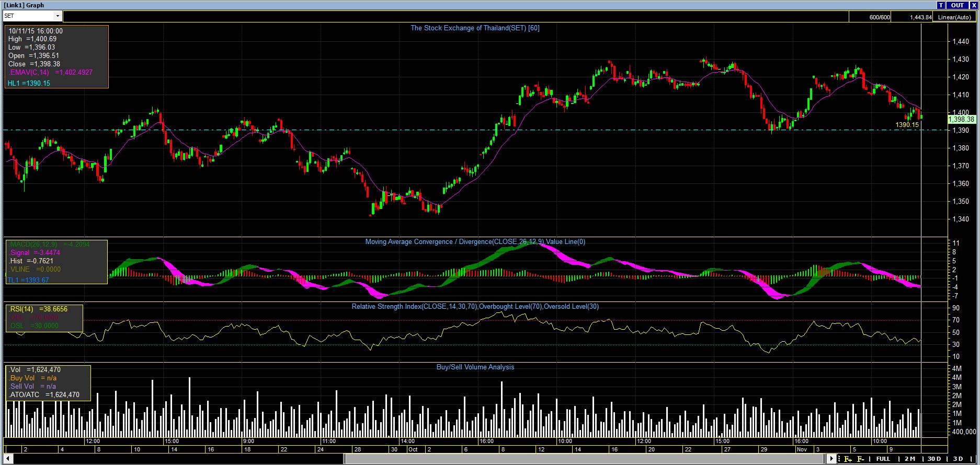Click into the SET symbol field
This screenshot has width=980, height=465.
(x=29, y=16)
